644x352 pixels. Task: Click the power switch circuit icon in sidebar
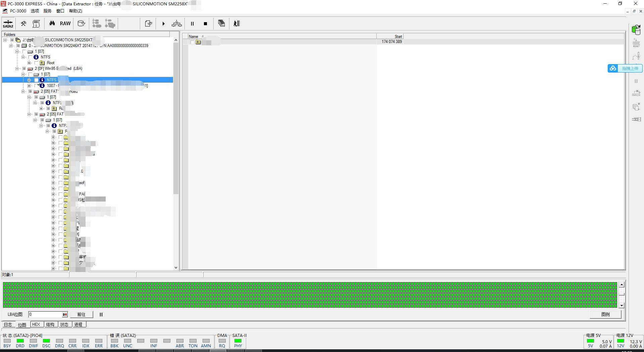tap(636, 56)
